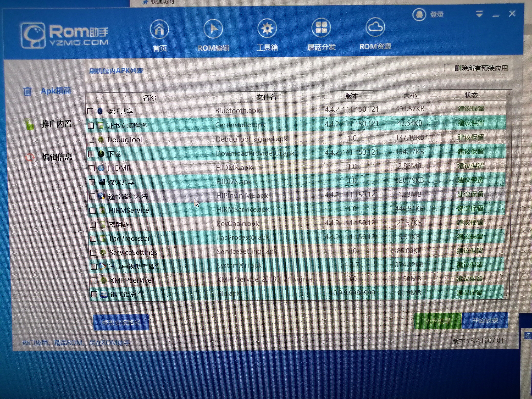Click the HiDMR globe app icon
This screenshot has width=532, height=399.
pyautogui.click(x=101, y=168)
